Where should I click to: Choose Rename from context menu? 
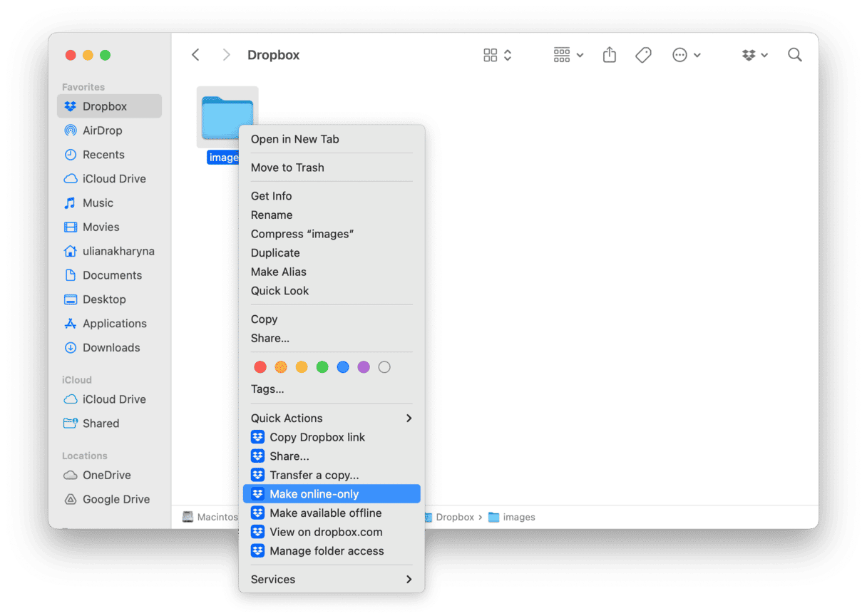coord(332,215)
